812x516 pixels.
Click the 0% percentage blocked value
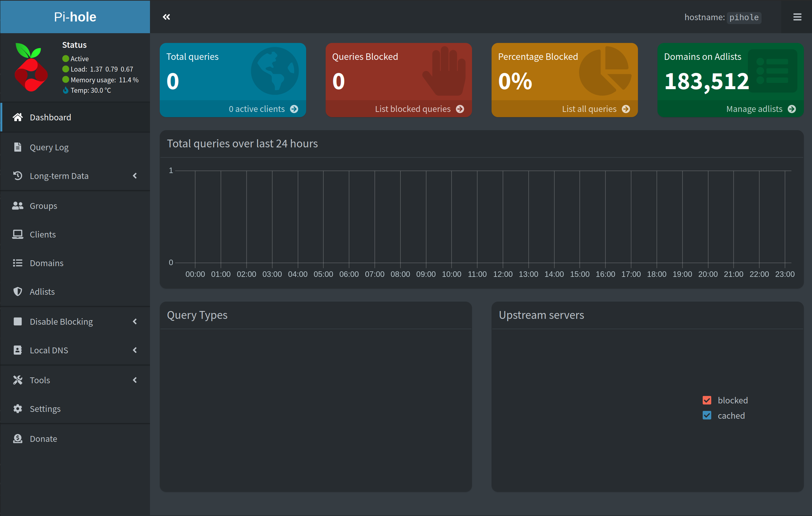515,81
